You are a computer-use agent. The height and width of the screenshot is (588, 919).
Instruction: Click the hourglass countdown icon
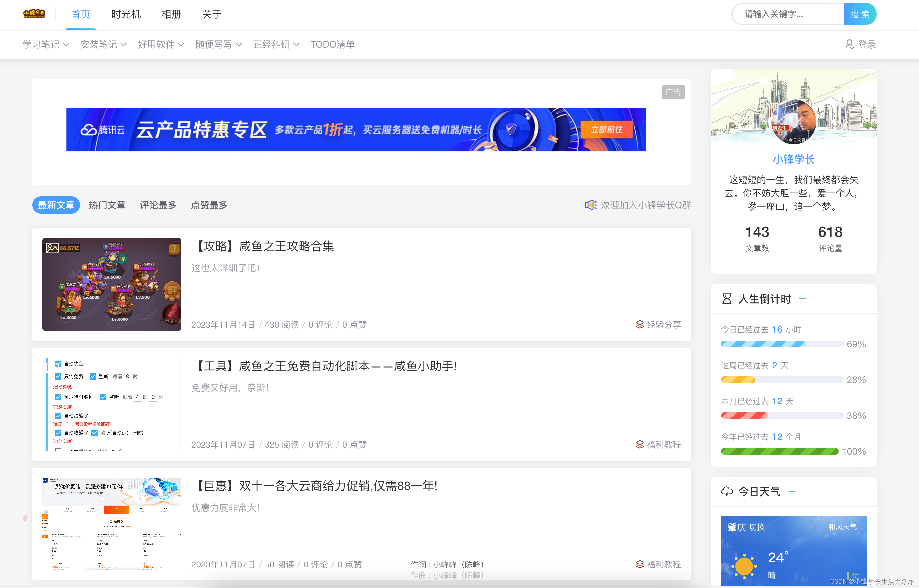(727, 299)
